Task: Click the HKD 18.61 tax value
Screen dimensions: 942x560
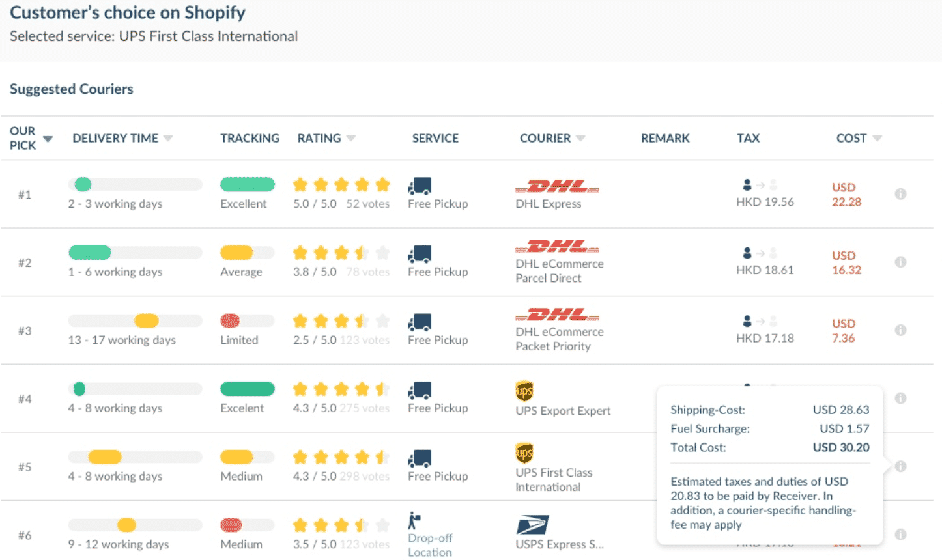Action: [x=765, y=270]
